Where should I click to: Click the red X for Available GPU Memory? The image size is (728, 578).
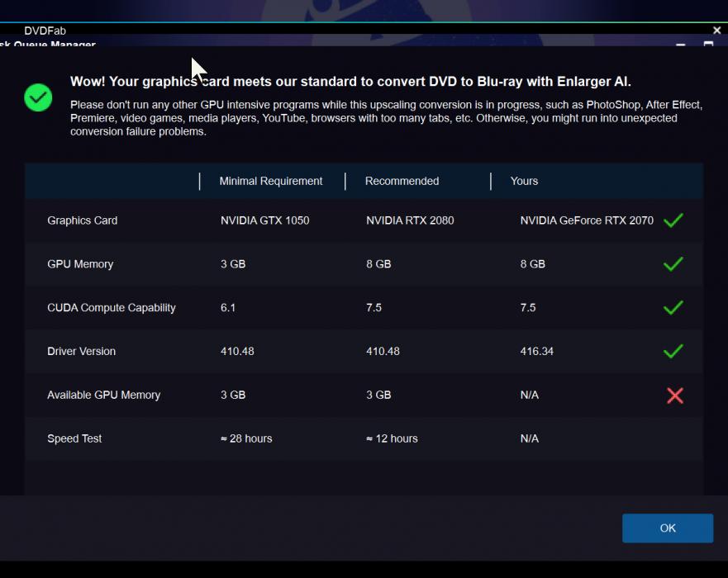(674, 396)
